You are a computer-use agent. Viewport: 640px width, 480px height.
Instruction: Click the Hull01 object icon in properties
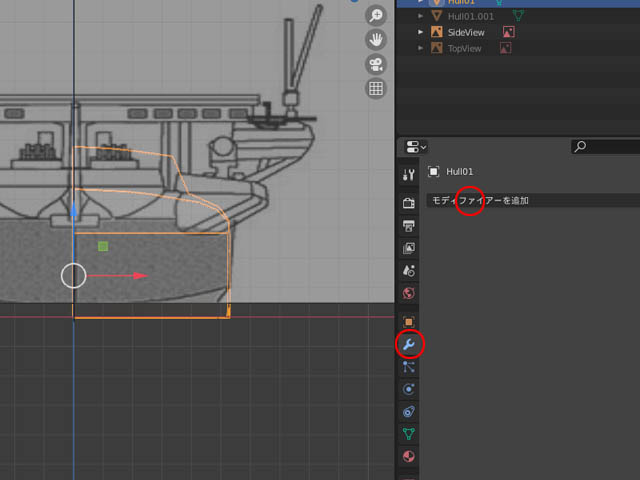click(433, 171)
